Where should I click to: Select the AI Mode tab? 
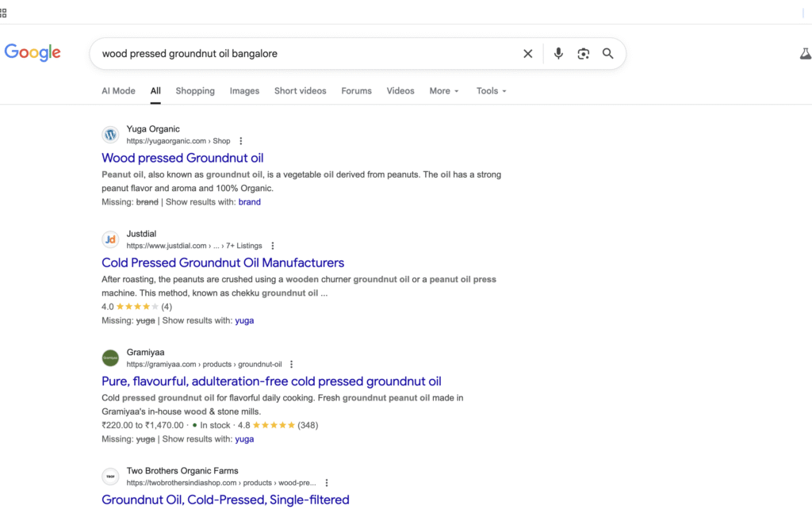[x=118, y=91]
